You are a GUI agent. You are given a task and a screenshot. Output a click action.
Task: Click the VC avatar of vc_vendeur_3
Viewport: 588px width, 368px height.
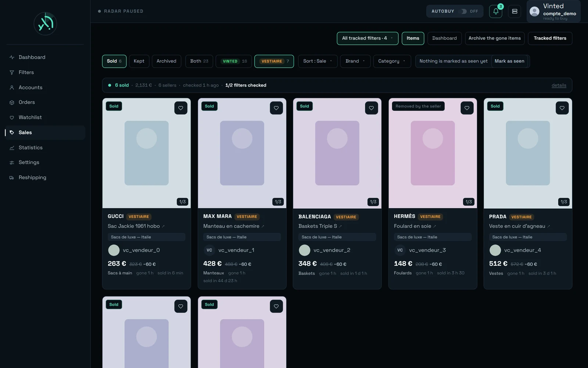point(400,250)
